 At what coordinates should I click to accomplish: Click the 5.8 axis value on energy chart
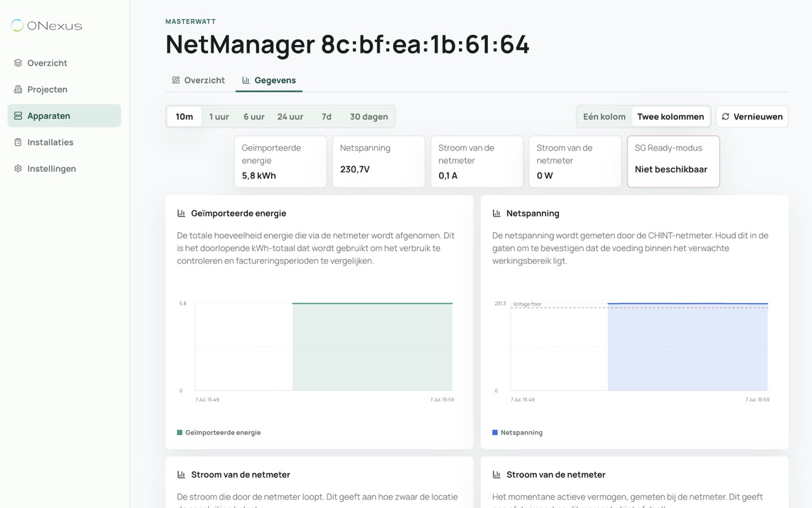coord(183,304)
